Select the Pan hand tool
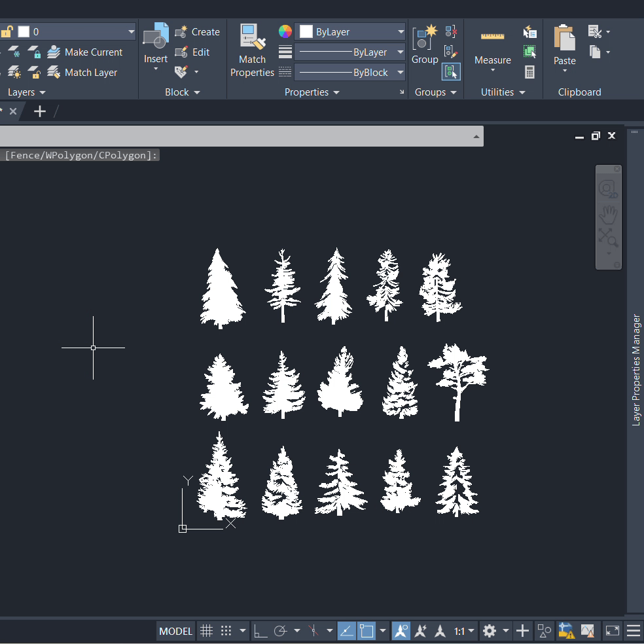This screenshot has width=644, height=644. 608,213
